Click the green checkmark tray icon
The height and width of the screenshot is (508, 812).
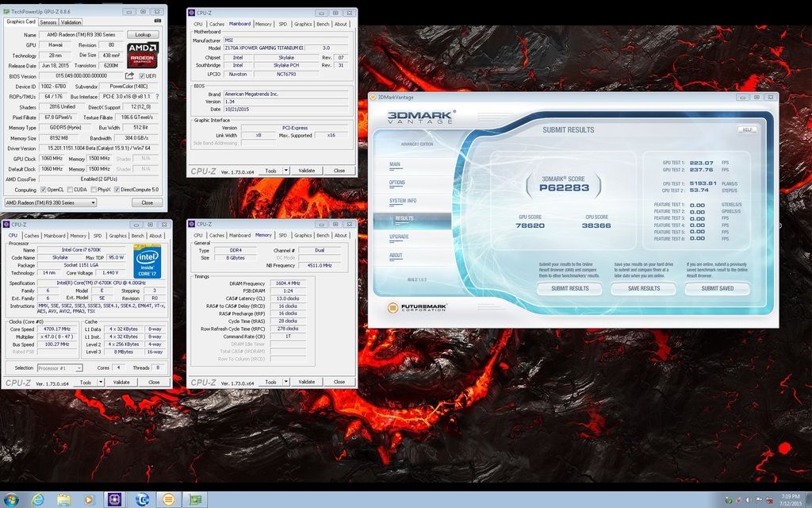point(729,500)
